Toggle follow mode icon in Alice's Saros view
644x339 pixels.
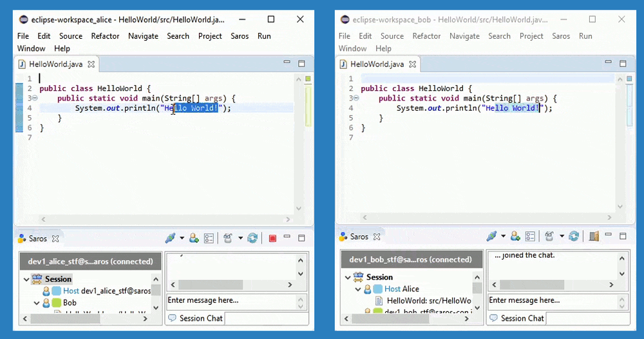click(228, 238)
